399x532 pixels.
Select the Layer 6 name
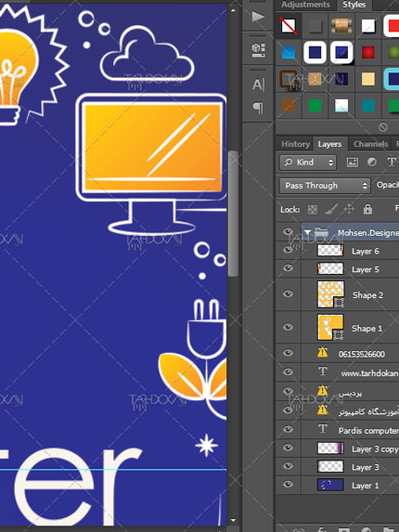[x=365, y=252]
